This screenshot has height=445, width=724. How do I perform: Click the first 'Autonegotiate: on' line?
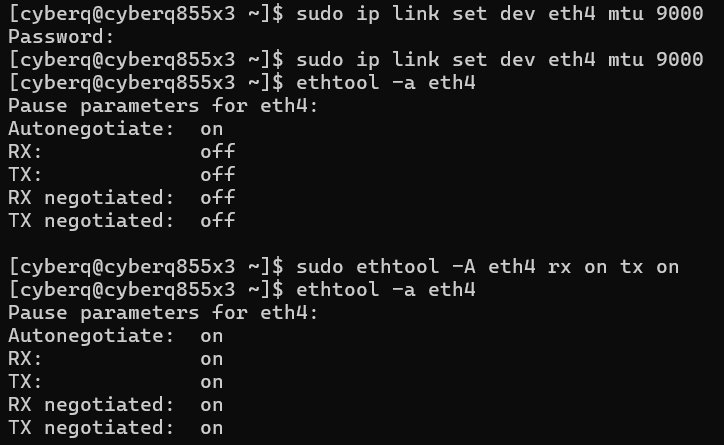(x=115, y=129)
